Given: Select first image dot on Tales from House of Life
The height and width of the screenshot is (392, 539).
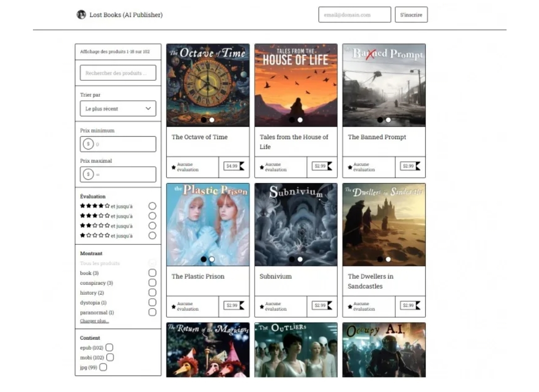Looking at the screenshot, I should [292, 120].
